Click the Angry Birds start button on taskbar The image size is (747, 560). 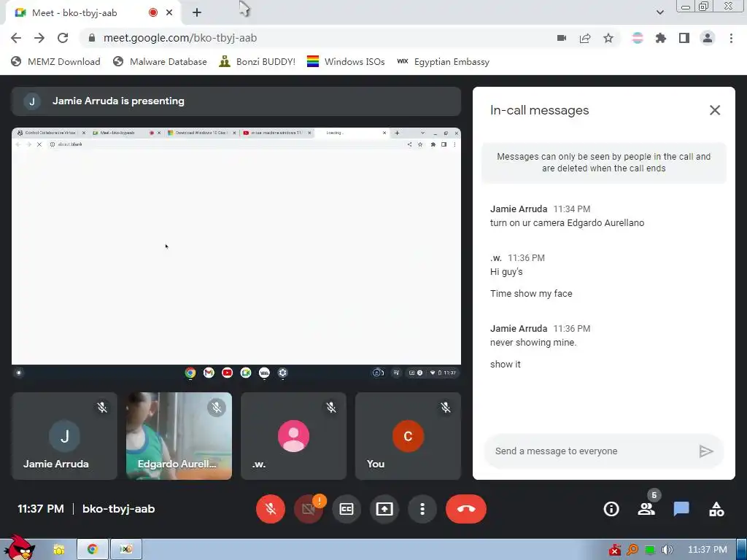pyautogui.click(x=19, y=548)
